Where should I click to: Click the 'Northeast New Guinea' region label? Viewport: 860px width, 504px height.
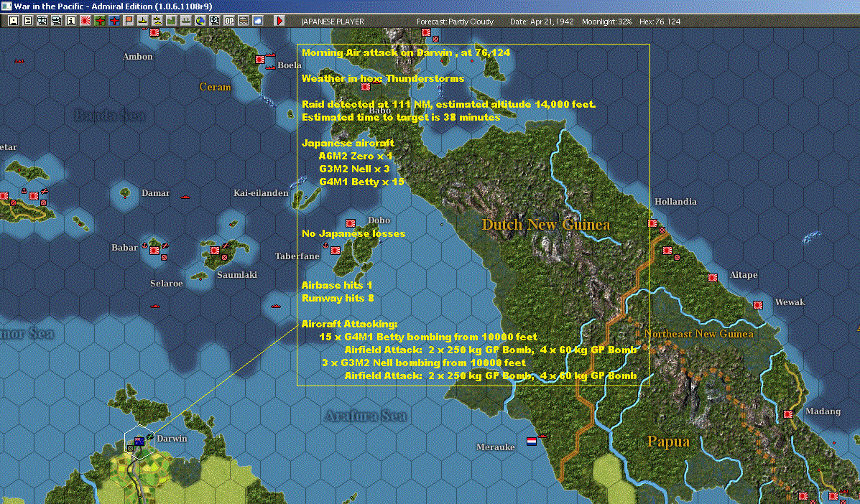699,334
